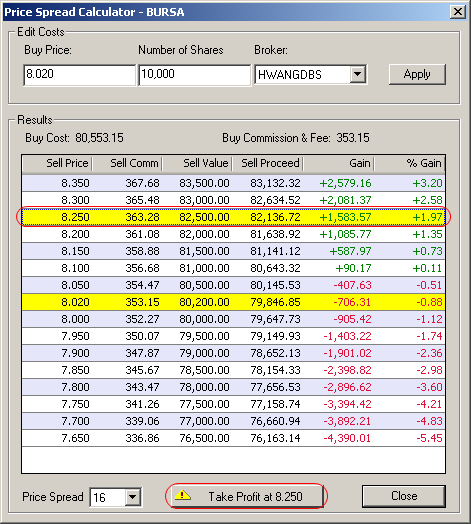Image resolution: width=471 pixels, height=524 pixels.
Task: Click the Apply button
Action: (417, 74)
